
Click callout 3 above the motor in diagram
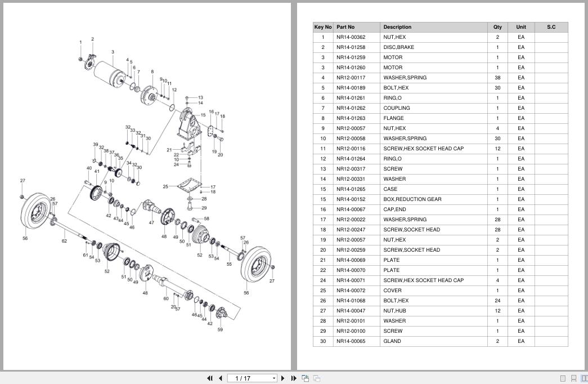coord(113,52)
